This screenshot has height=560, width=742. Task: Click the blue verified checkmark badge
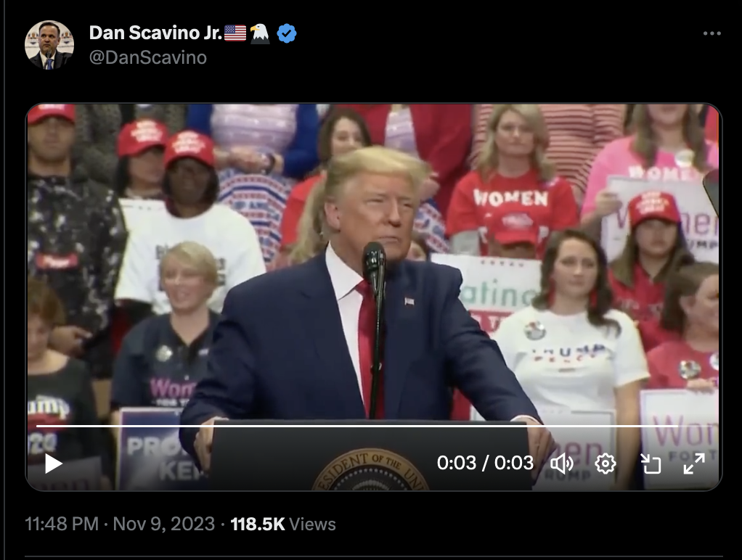click(286, 33)
